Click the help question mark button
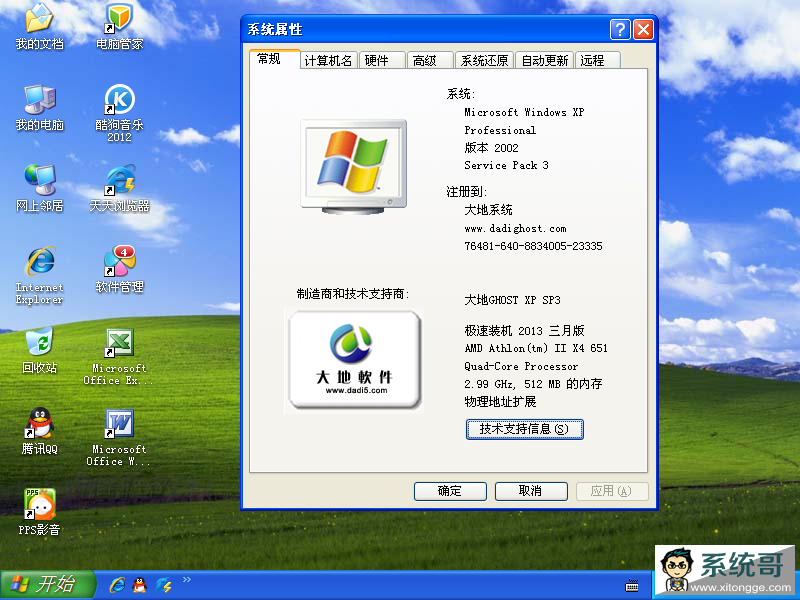The image size is (800, 600). (620, 30)
